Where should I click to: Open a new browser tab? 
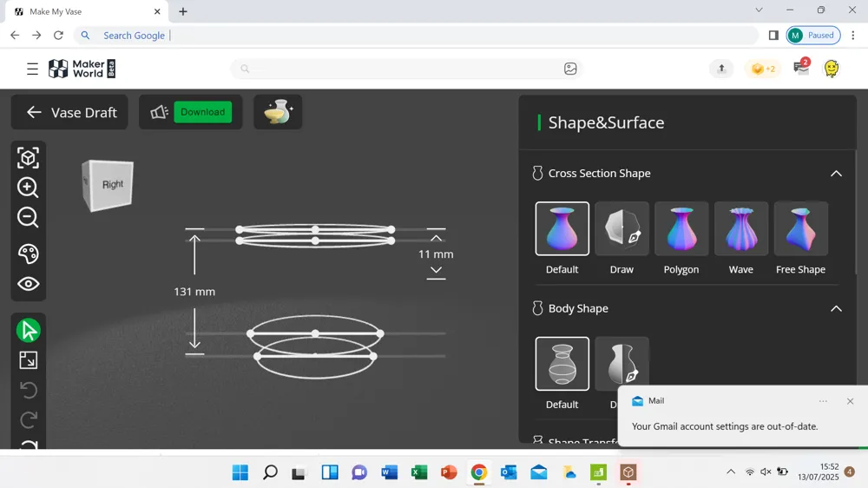182,11
